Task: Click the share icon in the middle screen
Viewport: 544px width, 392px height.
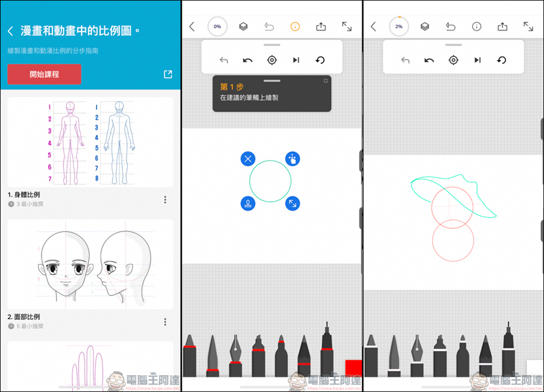Action: [321, 26]
